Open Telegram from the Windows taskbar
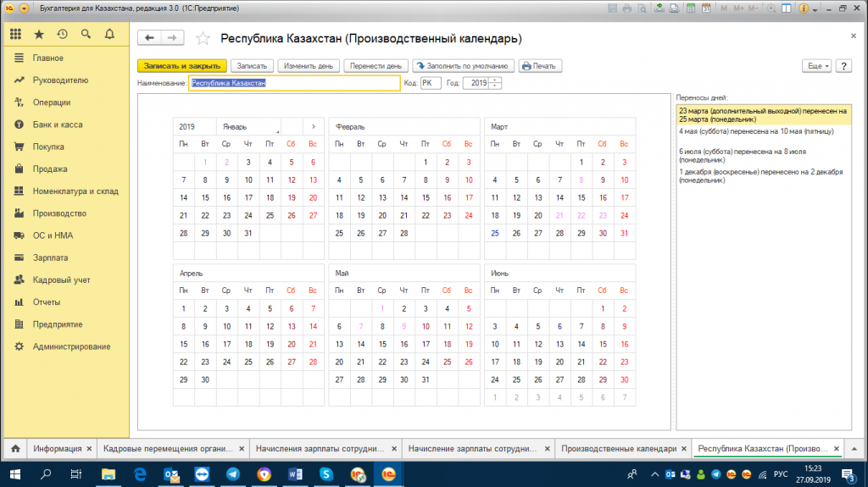This screenshot has height=487, width=868. 231,474
